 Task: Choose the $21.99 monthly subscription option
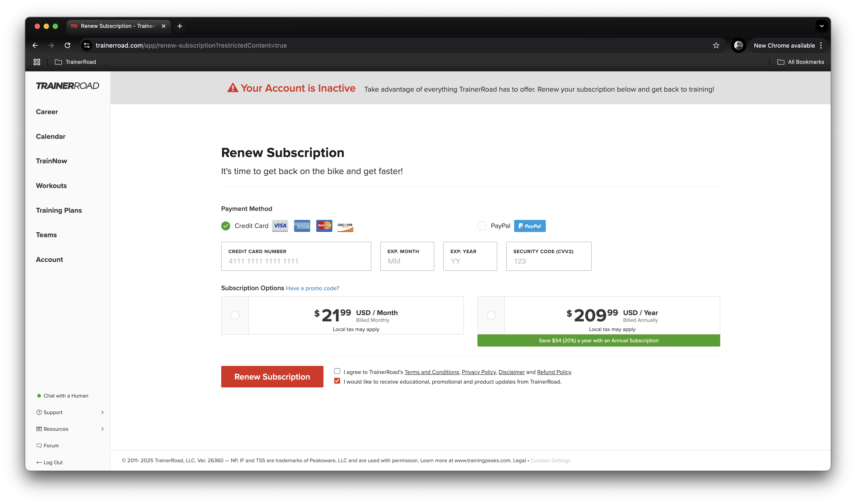(235, 316)
